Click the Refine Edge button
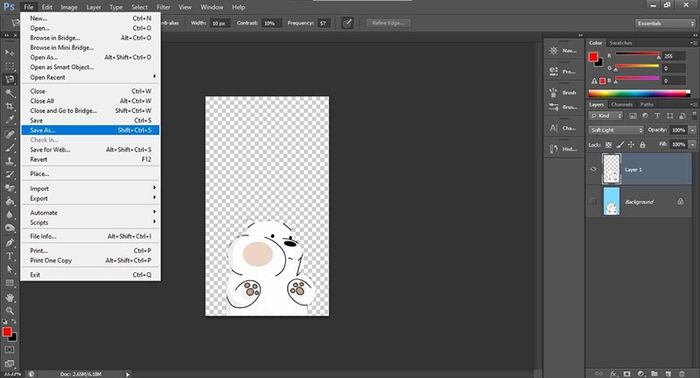Image resolution: width=700 pixels, height=378 pixels. [388, 23]
